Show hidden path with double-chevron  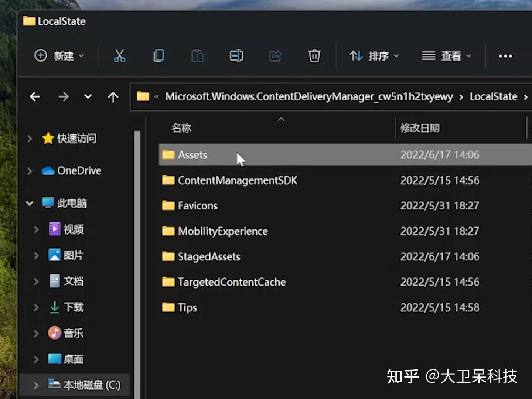pyautogui.click(x=157, y=97)
